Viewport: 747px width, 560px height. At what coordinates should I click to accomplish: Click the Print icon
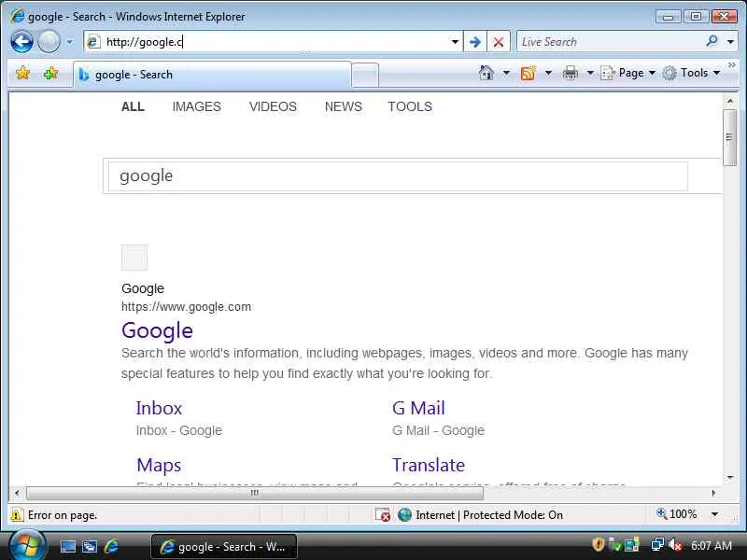(570, 73)
